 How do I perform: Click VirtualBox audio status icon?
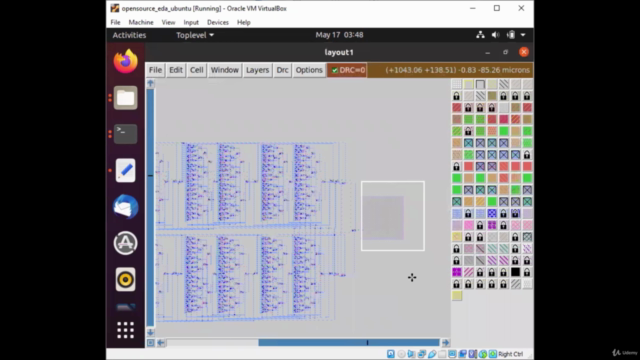click(411, 354)
